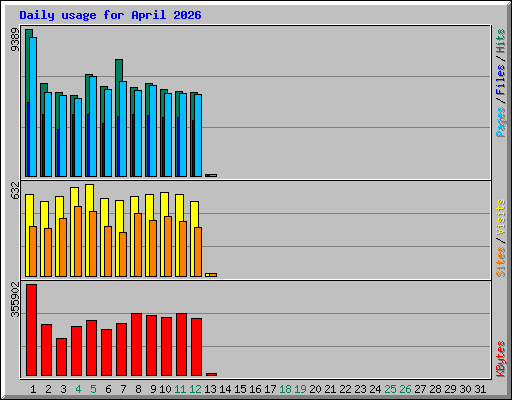Click the day 12 red KBytes bar
Screen dimensions: 512x400
coord(197,347)
